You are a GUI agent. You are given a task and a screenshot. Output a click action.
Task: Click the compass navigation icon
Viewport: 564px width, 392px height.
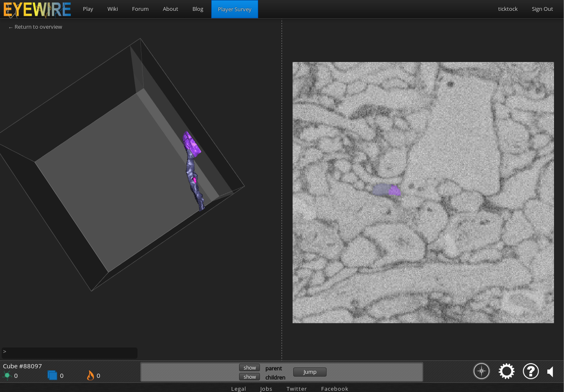[482, 371]
